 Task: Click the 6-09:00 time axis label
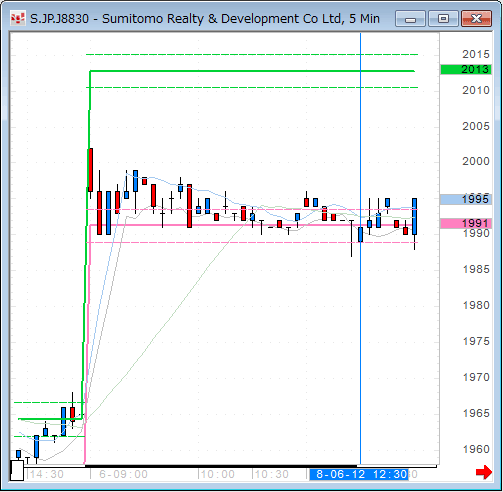123,474
